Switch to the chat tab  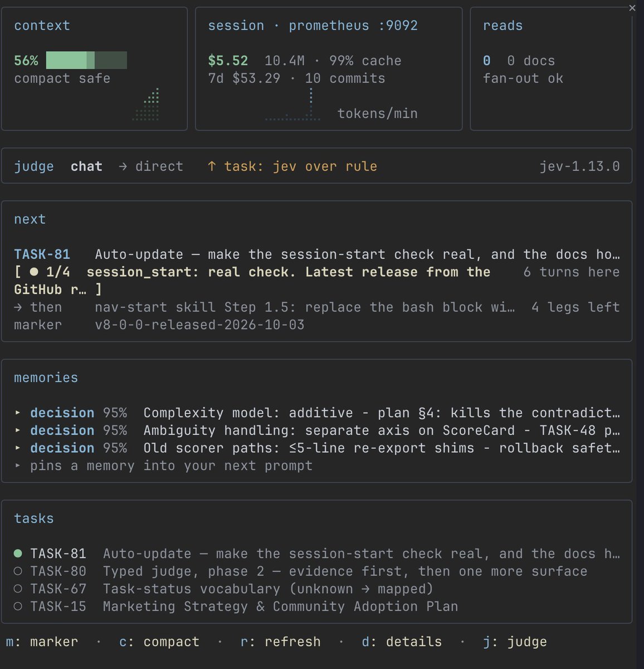pos(86,167)
